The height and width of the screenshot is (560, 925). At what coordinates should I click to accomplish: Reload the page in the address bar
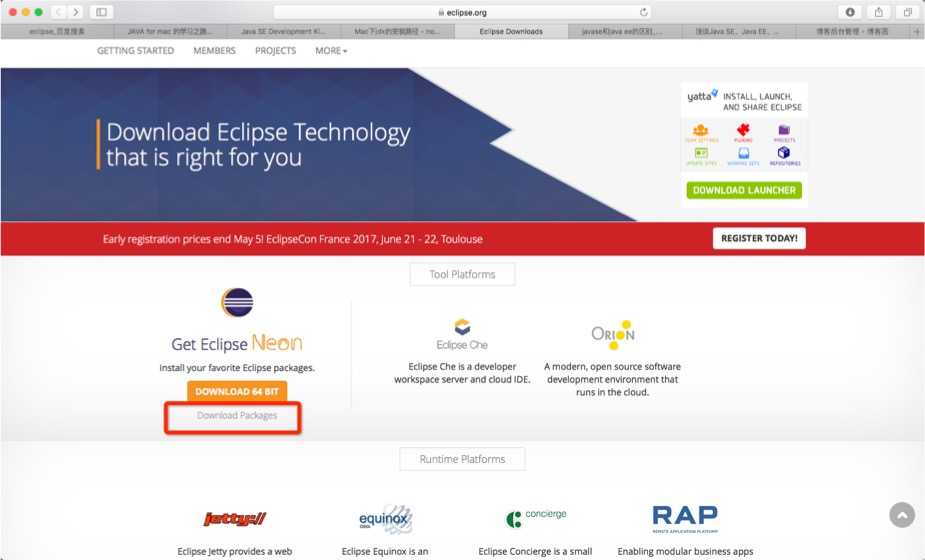coord(644,12)
